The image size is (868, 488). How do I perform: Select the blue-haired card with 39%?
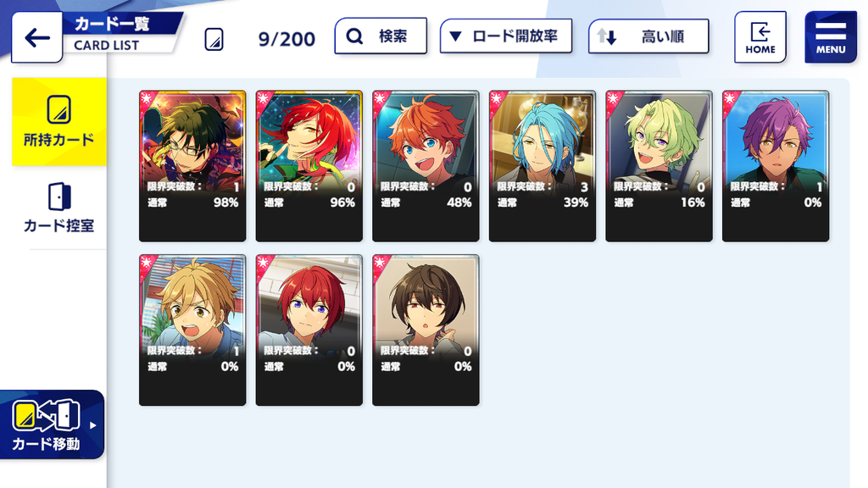(x=542, y=166)
